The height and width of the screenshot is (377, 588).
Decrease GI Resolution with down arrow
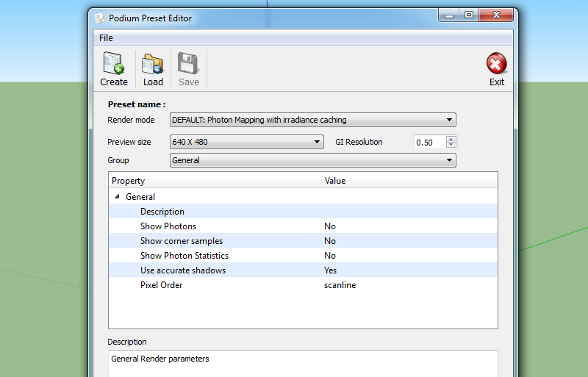451,146
